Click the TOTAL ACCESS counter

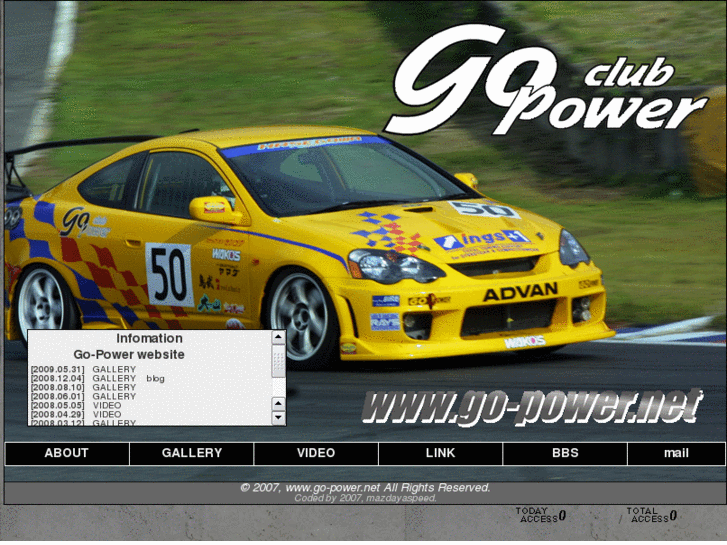click(651, 515)
